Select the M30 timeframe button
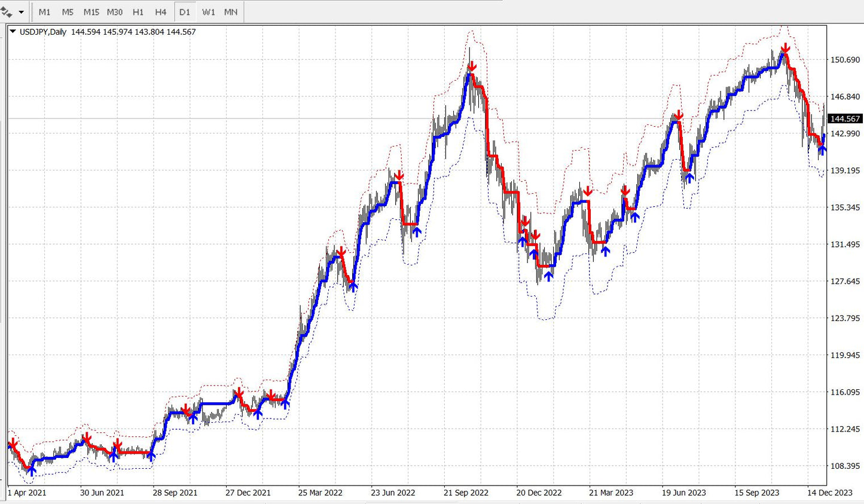The width and height of the screenshot is (864, 504). [x=114, y=11]
